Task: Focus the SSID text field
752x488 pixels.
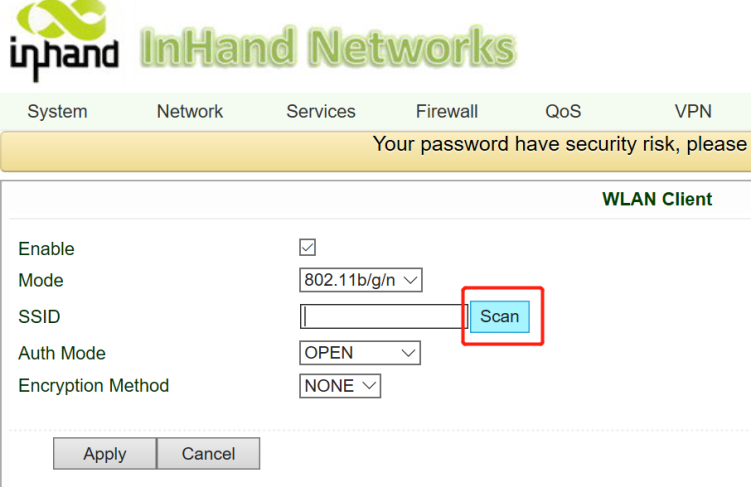Action: click(382, 317)
